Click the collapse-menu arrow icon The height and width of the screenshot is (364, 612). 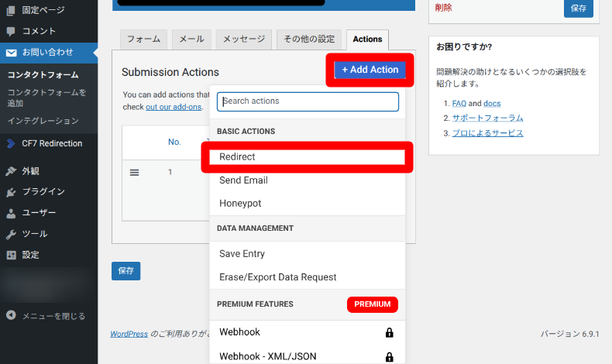tap(11, 315)
